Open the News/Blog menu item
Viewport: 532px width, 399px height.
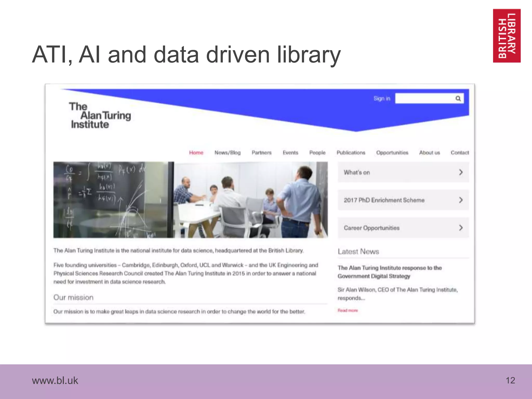228,153
